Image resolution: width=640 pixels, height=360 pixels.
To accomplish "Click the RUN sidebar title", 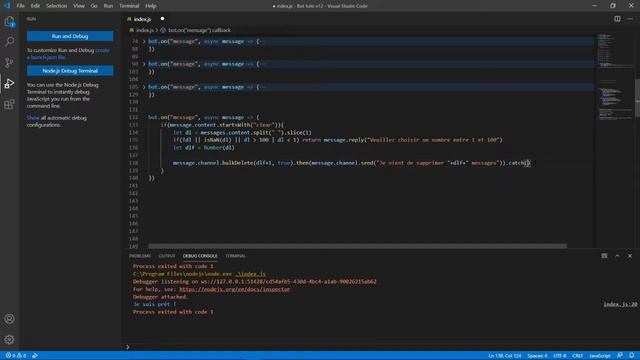I will [31, 19].
